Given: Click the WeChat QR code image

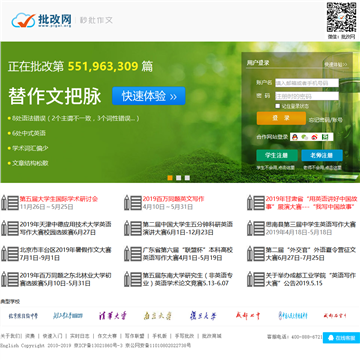Looking at the screenshot, I should [x=341, y=17].
